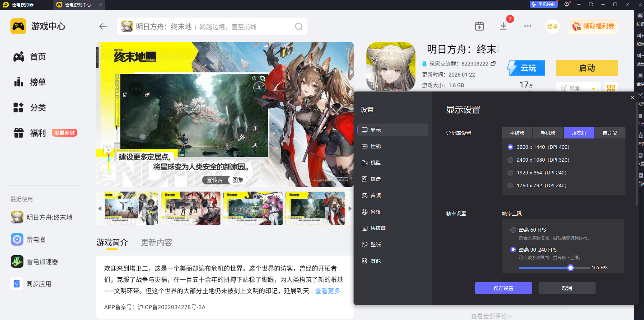The height and width of the screenshot is (320, 644).
Task: Open the 其他 settings category
Action: [393, 261]
